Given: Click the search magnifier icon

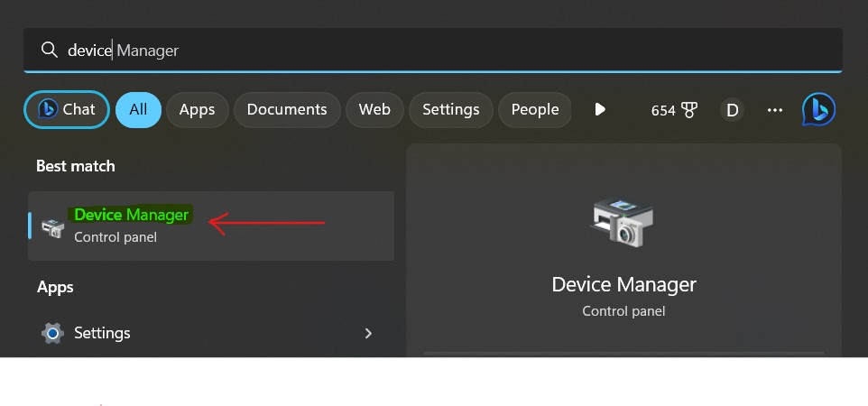Looking at the screenshot, I should [50, 50].
